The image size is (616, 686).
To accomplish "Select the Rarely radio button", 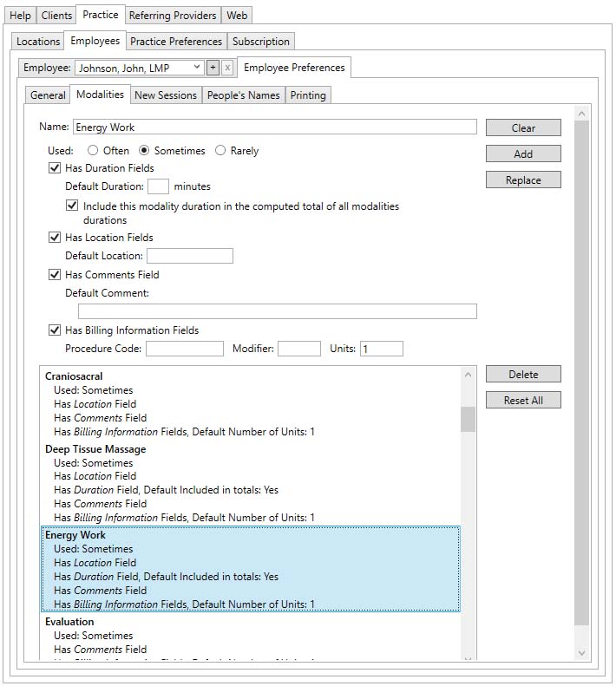I will (220, 151).
